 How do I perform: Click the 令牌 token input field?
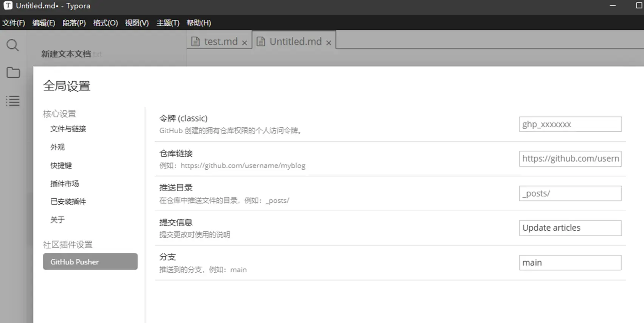[x=570, y=124]
